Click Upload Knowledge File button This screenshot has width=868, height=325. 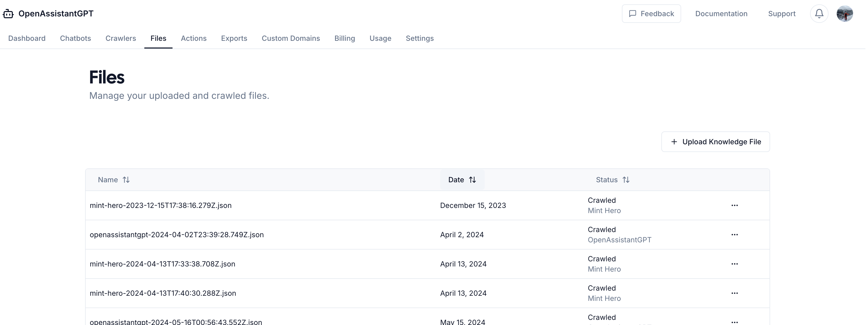715,142
